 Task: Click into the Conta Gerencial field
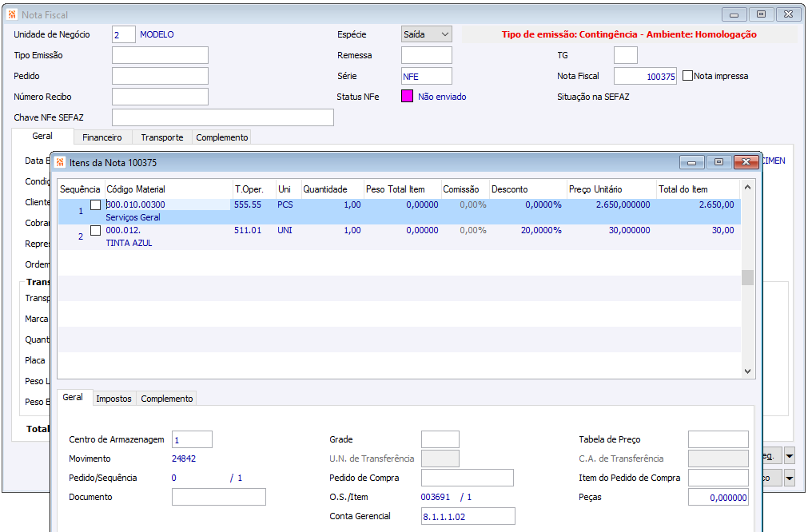point(468,516)
